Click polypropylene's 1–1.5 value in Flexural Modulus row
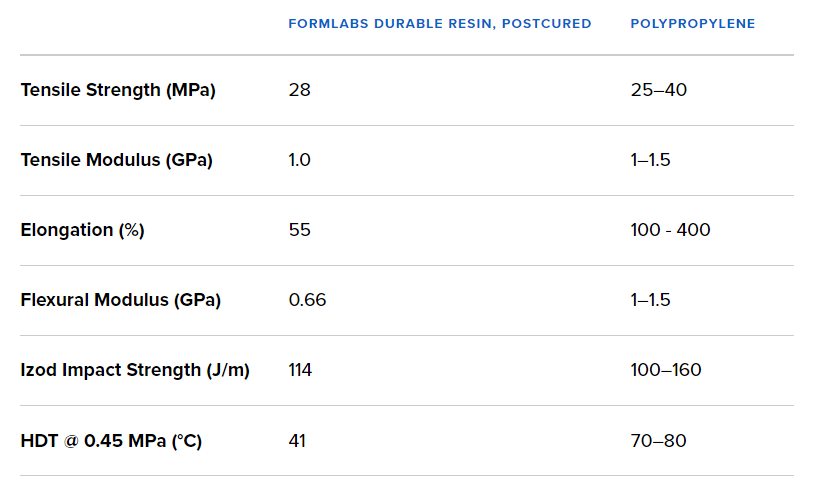Image resolution: width=818 pixels, height=494 pixels. coord(650,300)
